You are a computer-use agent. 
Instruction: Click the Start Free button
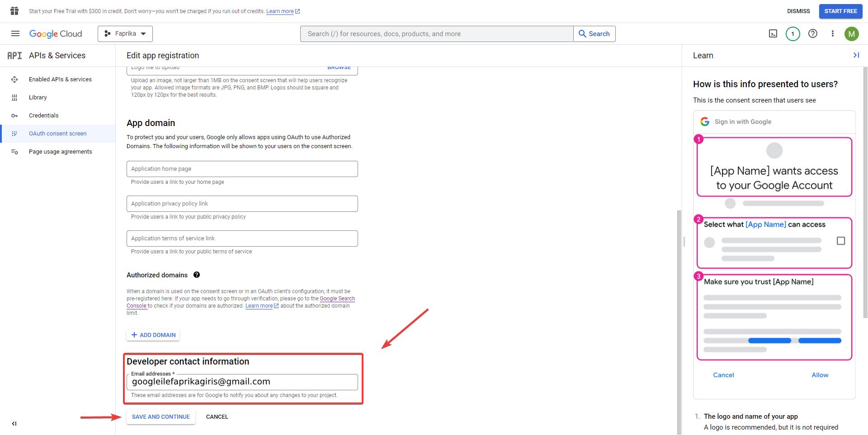840,11
